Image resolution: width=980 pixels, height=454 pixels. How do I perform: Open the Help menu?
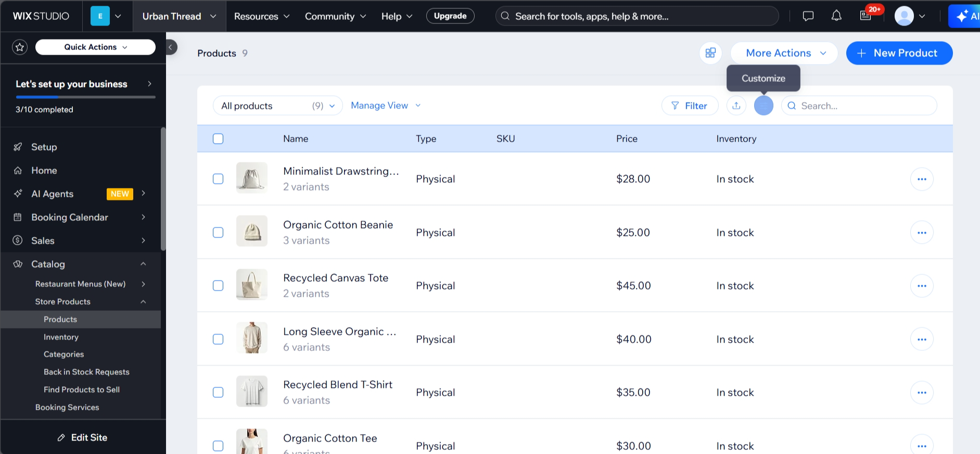click(397, 16)
